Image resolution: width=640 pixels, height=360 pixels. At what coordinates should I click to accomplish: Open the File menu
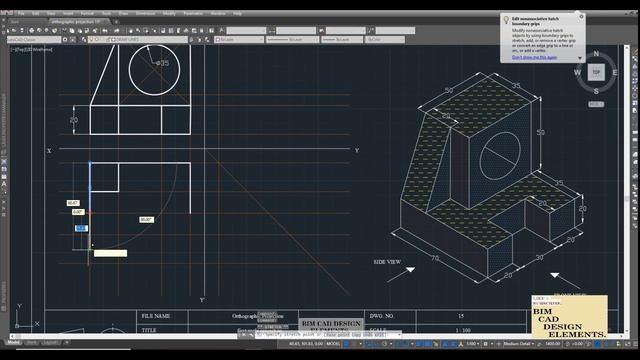click(21, 13)
